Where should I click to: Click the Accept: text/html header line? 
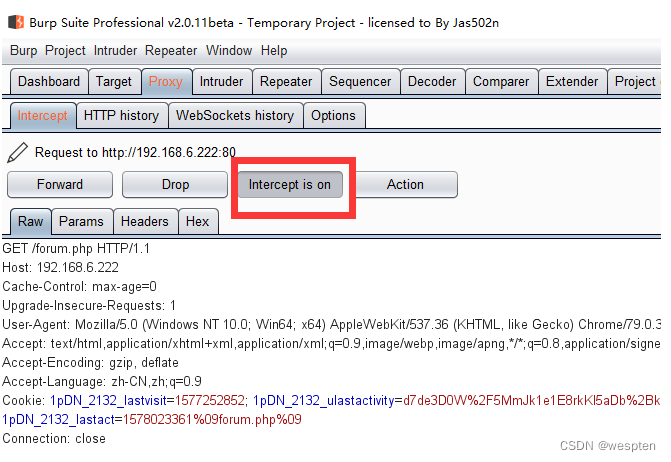[332, 344]
